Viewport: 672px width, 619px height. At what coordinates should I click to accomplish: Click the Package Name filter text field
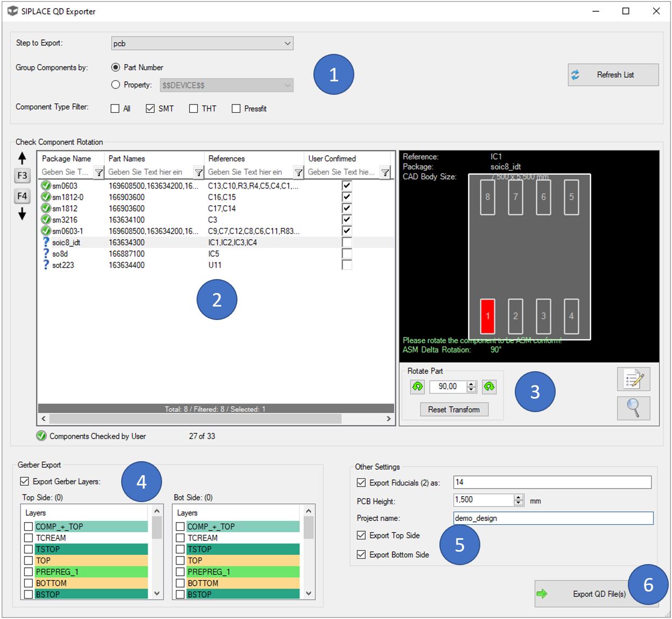pos(66,172)
